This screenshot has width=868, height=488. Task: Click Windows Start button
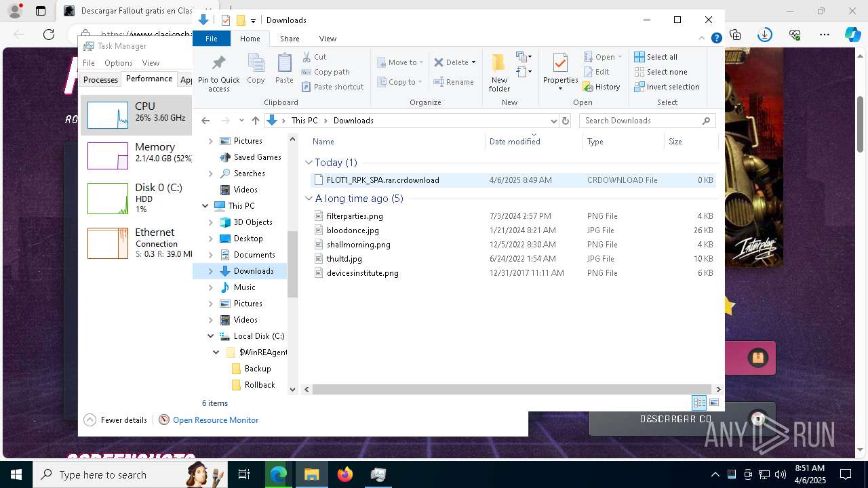pyautogui.click(x=16, y=474)
